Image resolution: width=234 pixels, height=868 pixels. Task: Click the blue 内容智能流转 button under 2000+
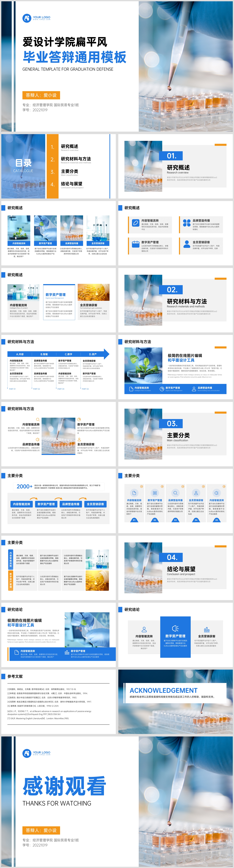click(x=22, y=504)
